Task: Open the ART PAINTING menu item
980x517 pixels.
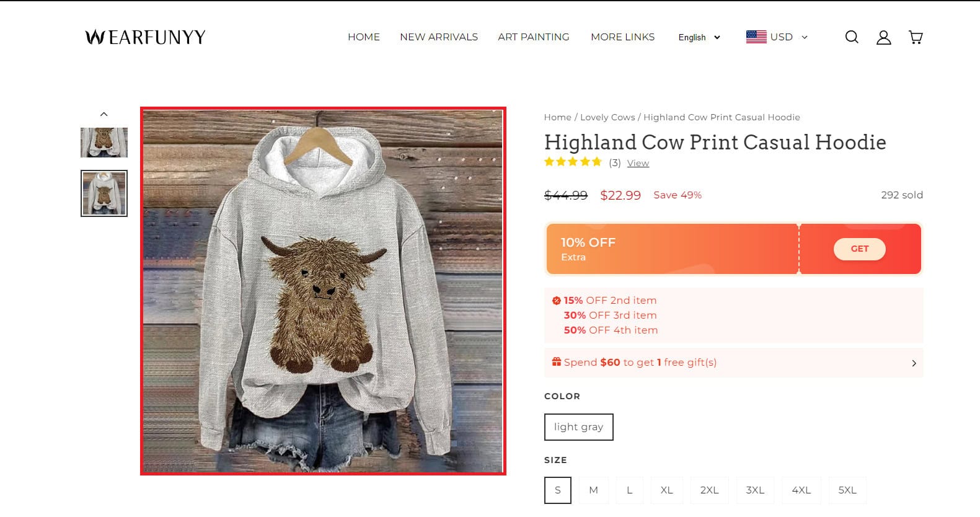Action: pyautogui.click(x=533, y=37)
